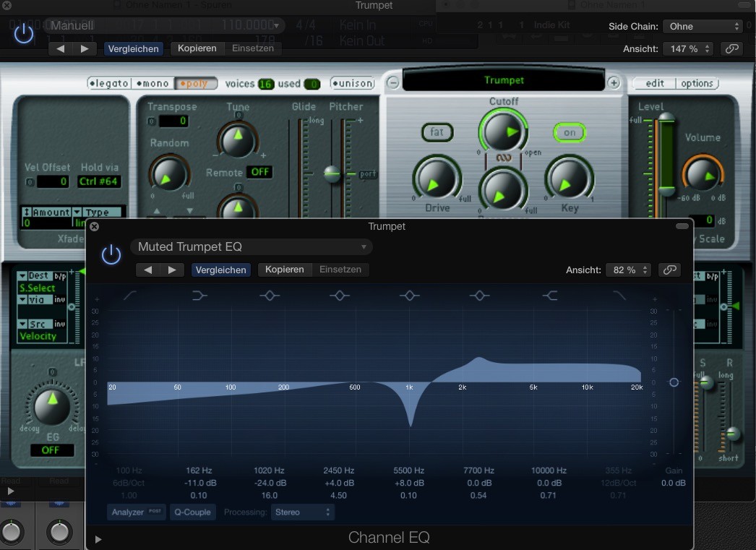
Task: Open the Side Chain Ohne dropdown
Action: point(703,27)
